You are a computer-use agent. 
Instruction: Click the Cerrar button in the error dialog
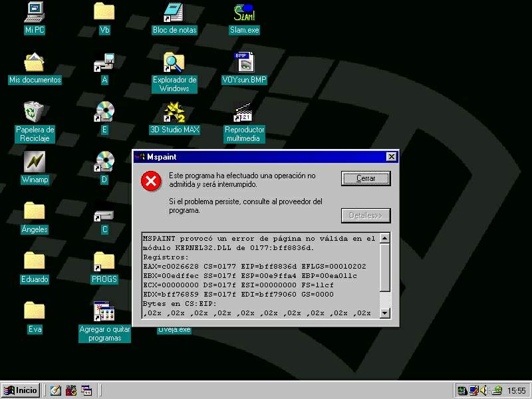(365, 178)
